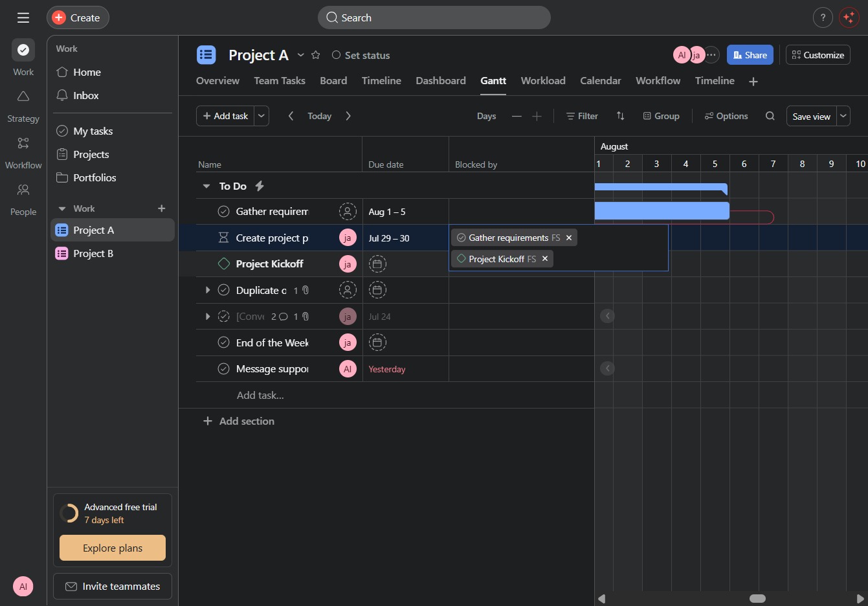Viewport: 868px width, 606px height.
Task: Click the Share button
Action: click(x=750, y=55)
